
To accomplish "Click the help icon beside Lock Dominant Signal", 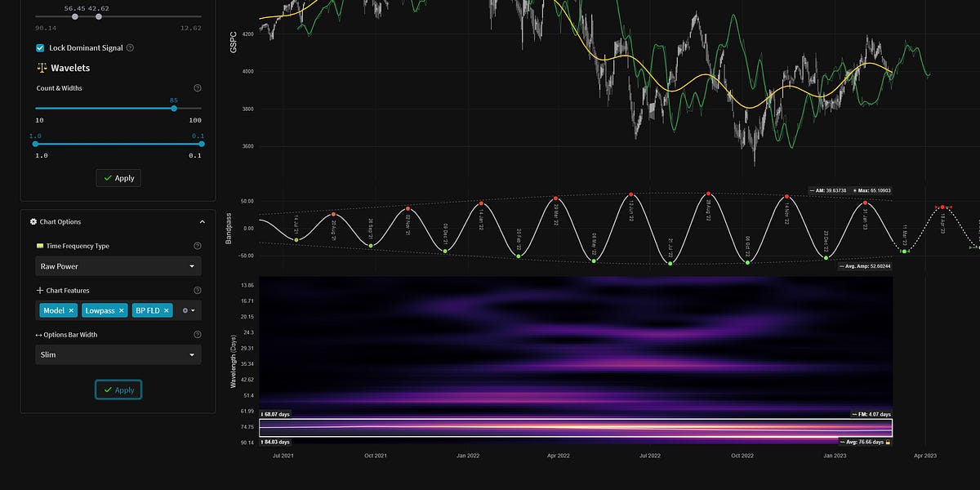I will tap(131, 47).
